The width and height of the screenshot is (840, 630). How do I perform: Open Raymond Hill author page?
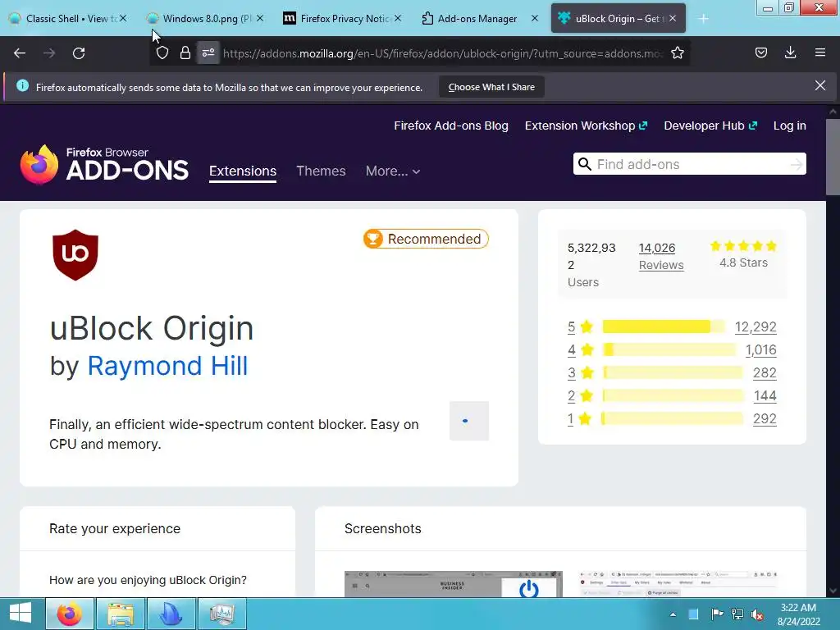(167, 366)
